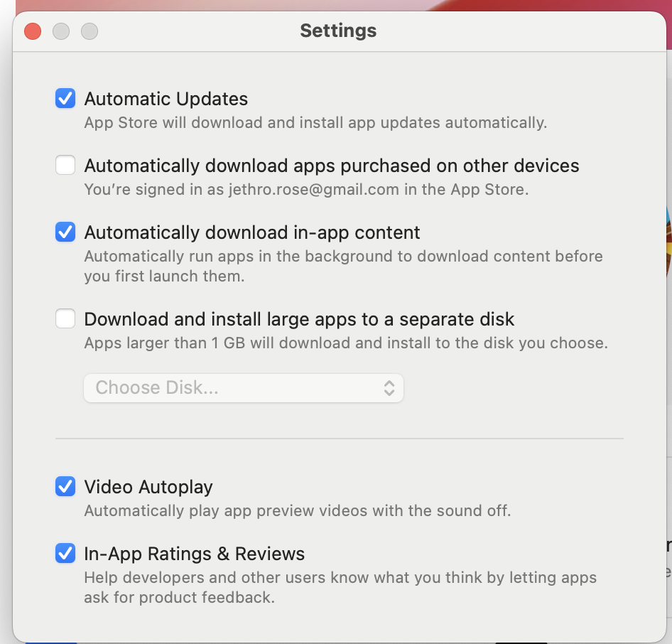Close the Settings window with red button
This screenshot has height=644, width=672.
[x=33, y=31]
